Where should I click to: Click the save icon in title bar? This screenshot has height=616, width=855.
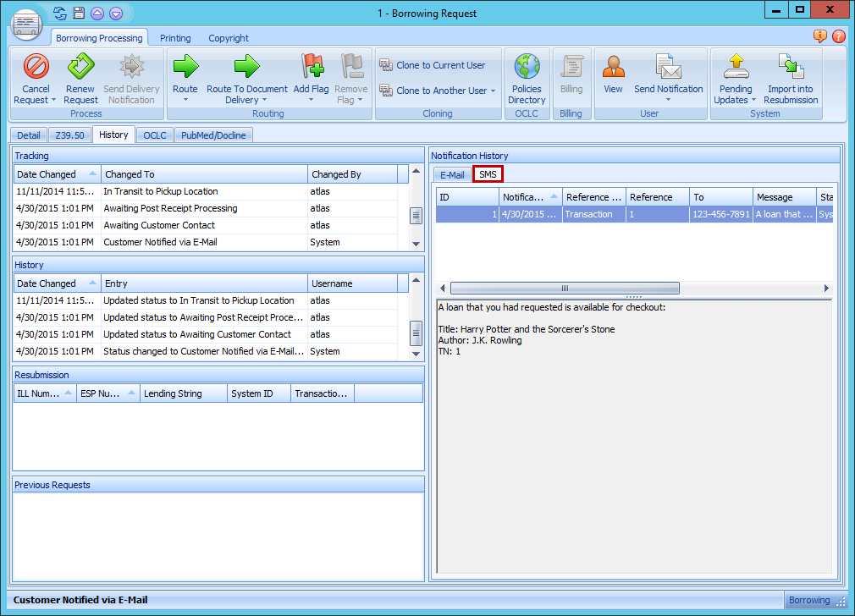(x=79, y=13)
